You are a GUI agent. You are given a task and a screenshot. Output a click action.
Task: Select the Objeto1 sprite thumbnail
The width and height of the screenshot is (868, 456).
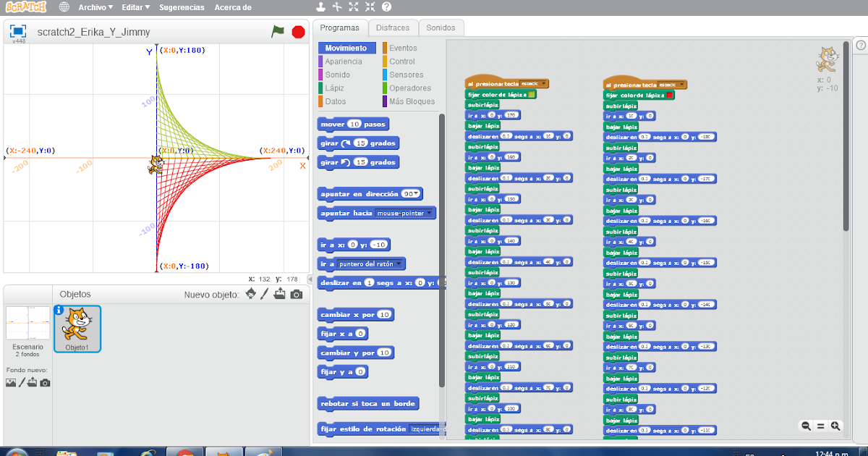click(x=77, y=329)
